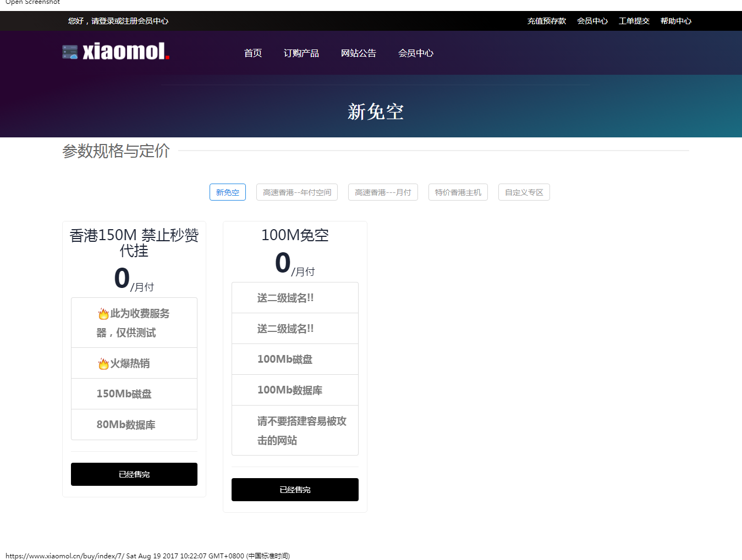Screen dimensions: 742x560
Task: Click the xiaomol server logo icon
Action: tap(70, 52)
